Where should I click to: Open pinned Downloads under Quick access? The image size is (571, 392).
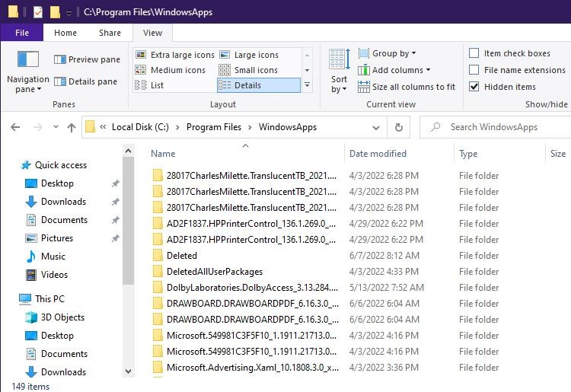56,202
